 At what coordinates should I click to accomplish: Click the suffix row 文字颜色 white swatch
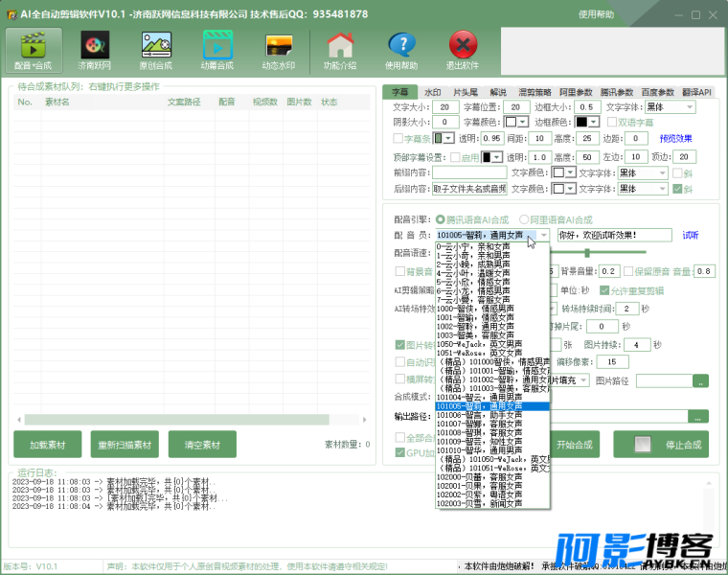pos(558,189)
